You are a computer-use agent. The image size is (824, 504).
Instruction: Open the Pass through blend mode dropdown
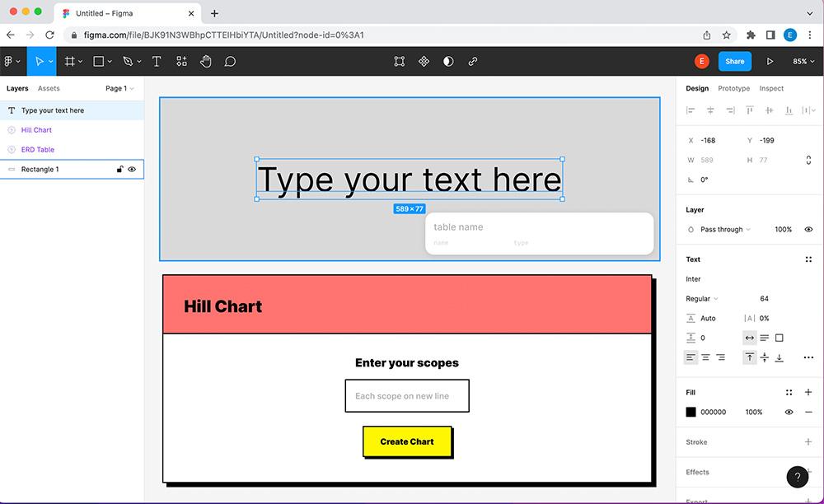(x=720, y=229)
